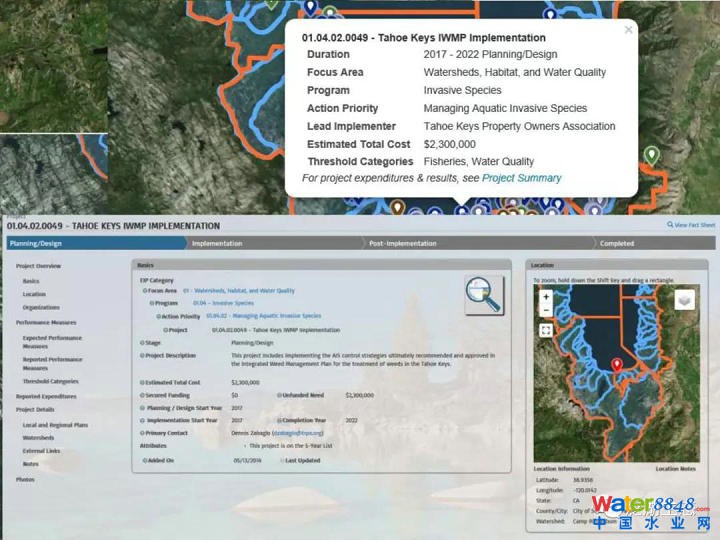Close the Tahoe Keys project popup

[x=628, y=30]
